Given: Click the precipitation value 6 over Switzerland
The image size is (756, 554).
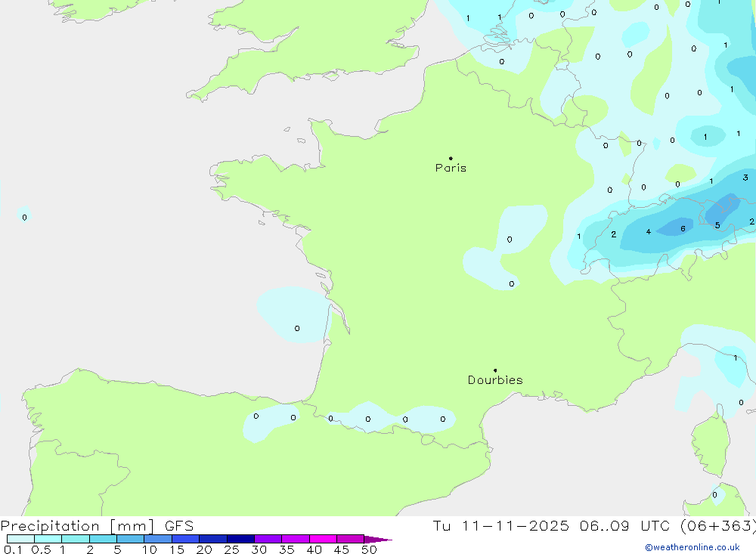Looking at the screenshot, I should (683, 228).
